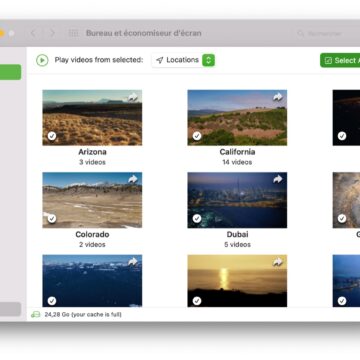Click the '24,28 Go (your cache is full)' text

(83, 315)
